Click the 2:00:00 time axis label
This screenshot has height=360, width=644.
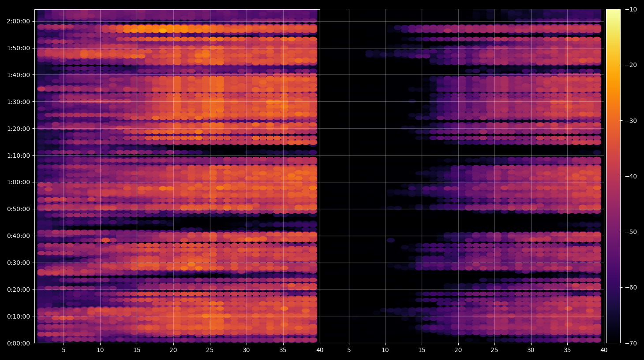(x=18, y=21)
